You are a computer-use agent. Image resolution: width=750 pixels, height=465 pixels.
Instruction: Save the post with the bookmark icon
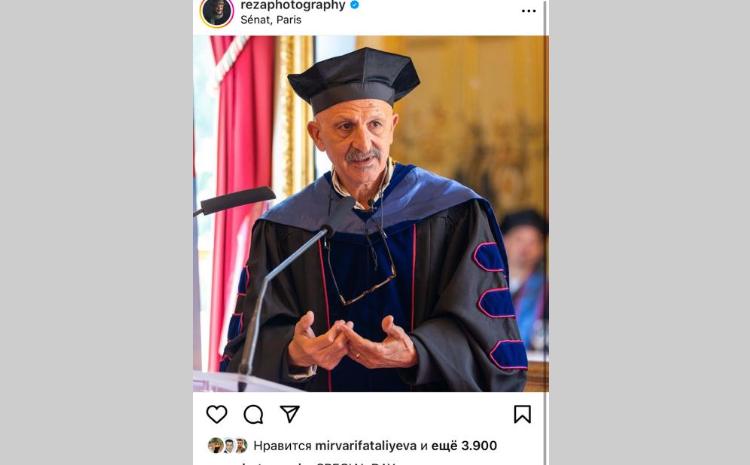point(522,414)
